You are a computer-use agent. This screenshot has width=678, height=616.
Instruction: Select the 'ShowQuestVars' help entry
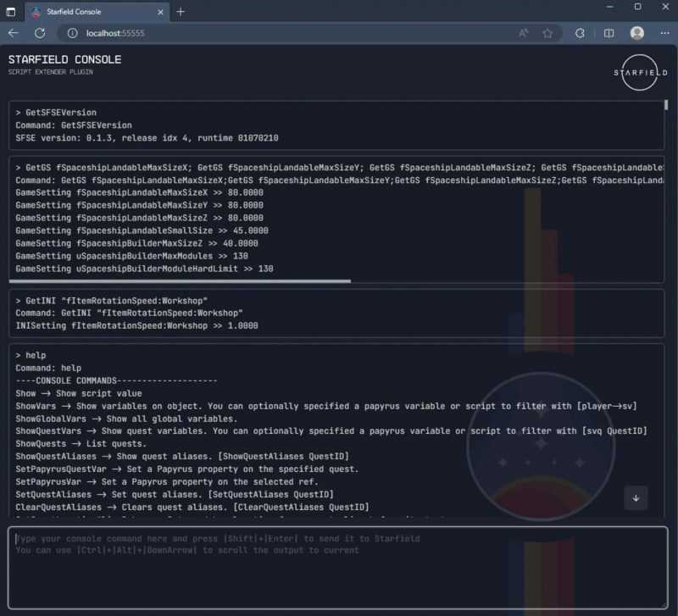pos(331,431)
